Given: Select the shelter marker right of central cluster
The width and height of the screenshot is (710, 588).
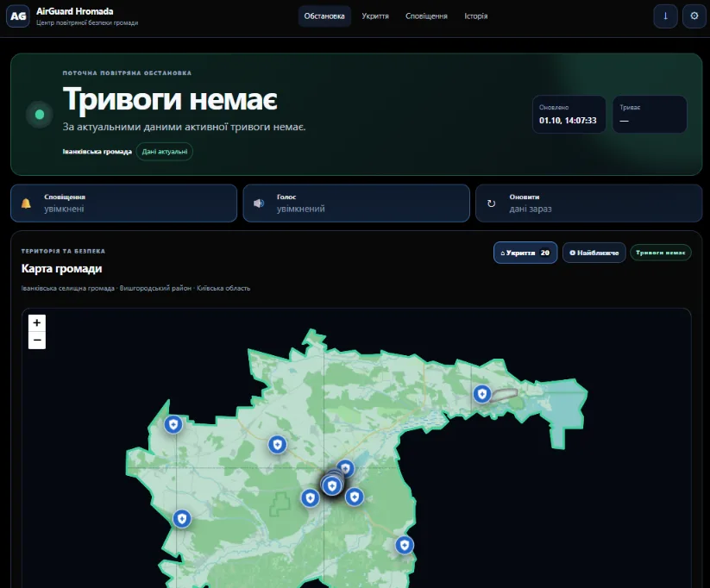Looking at the screenshot, I should [354, 497].
